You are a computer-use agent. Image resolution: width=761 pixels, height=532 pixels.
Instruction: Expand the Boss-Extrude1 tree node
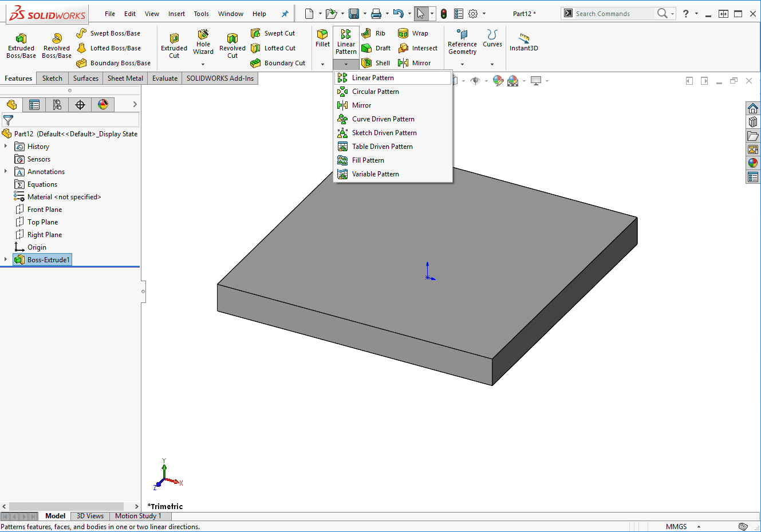coord(6,260)
